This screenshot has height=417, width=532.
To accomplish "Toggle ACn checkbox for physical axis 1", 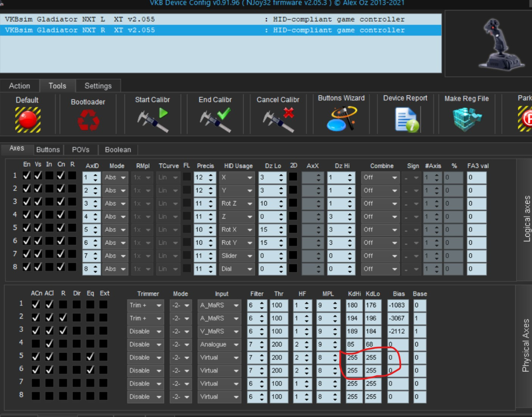I will (36, 304).
